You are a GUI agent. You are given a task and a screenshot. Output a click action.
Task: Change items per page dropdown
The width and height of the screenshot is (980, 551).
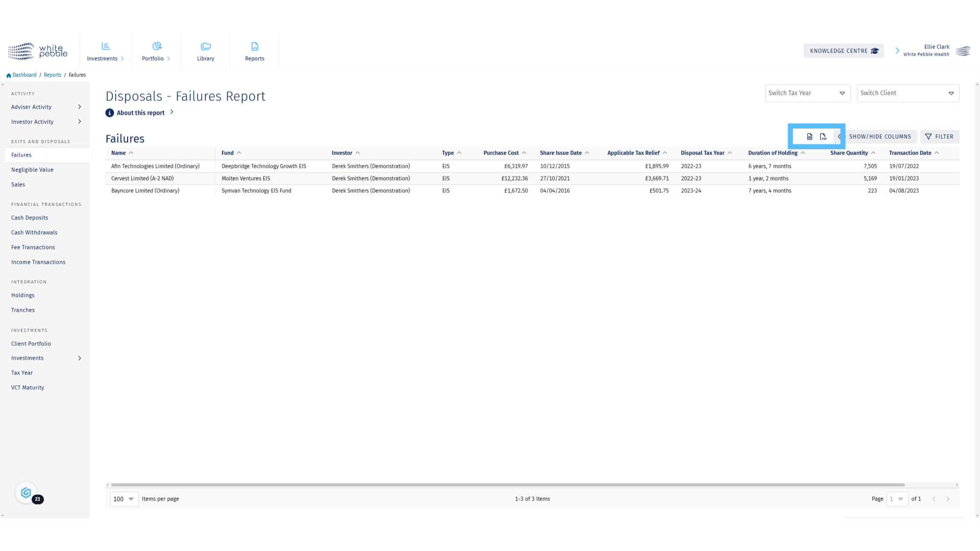tap(124, 499)
